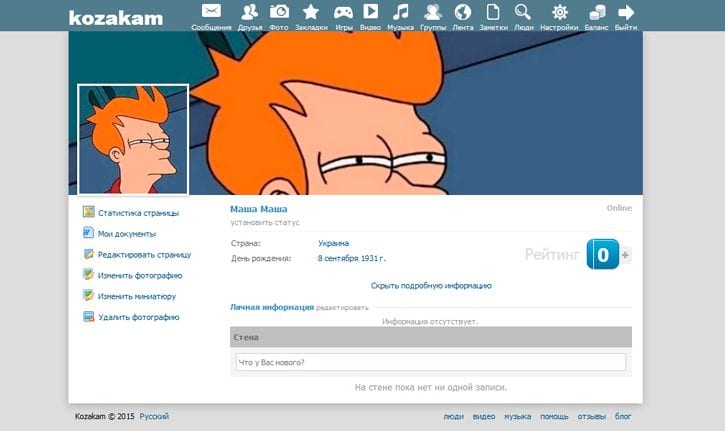This screenshot has width=725, height=431.
Task: Click 'Редактировать страницу' link
Action: (144, 255)
